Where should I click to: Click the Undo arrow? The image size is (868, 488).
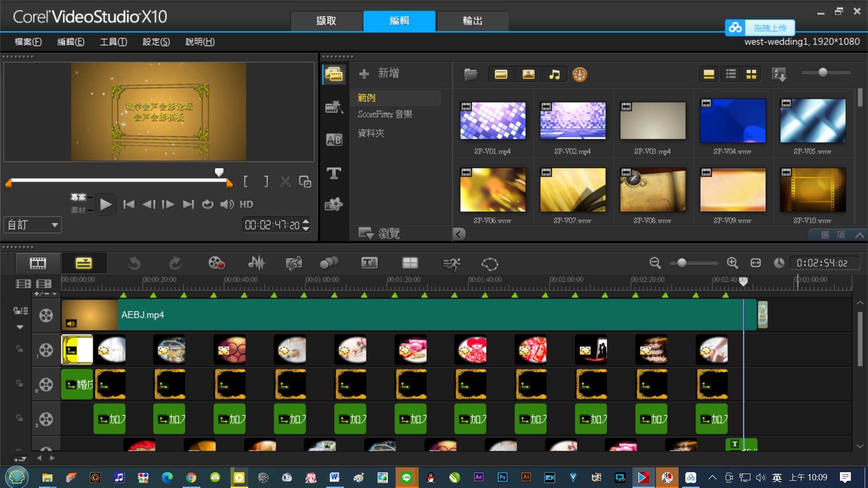[x=134, y=263]
